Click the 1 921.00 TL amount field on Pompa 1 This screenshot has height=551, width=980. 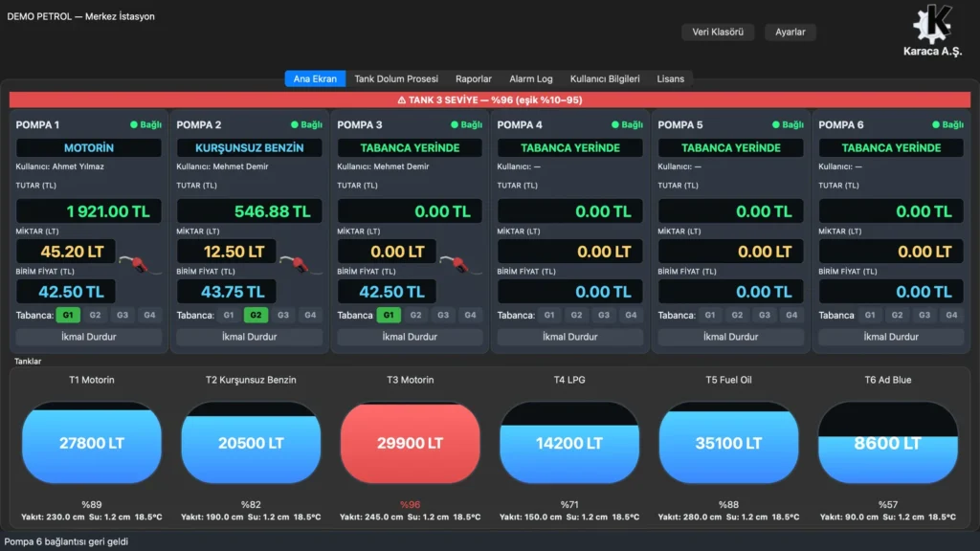coord(89,211)
